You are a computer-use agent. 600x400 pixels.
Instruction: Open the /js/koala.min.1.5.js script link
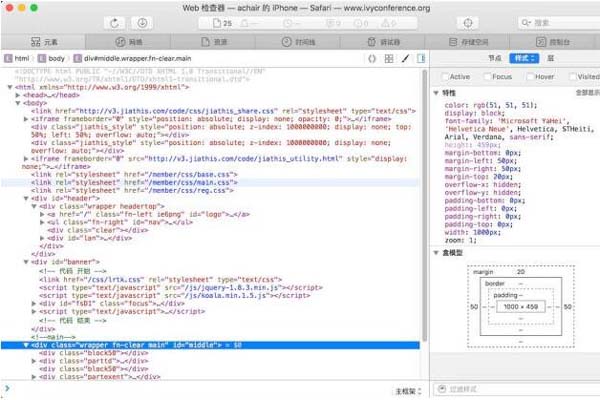227,296
